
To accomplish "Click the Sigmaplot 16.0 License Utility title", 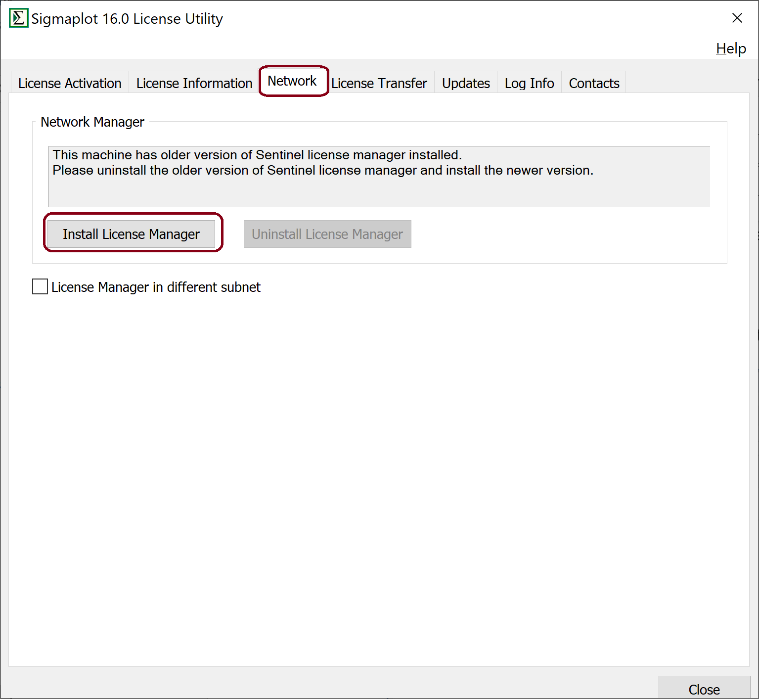I will click(x=127, y=19).
